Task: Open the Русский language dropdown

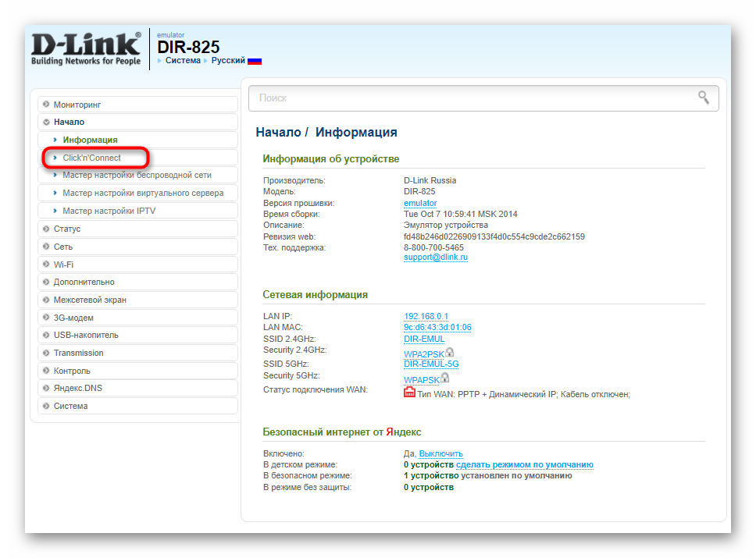Action: [228, 60]
